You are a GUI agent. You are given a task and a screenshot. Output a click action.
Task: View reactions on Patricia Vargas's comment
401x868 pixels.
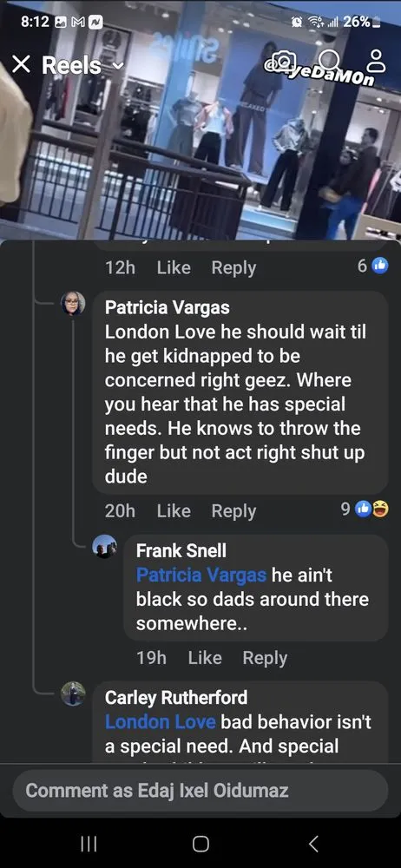365,510
